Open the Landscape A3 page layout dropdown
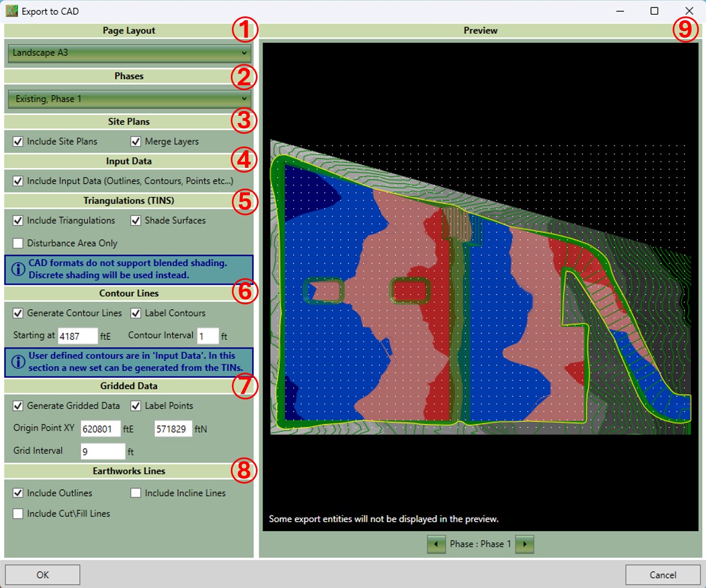Viewport: 706px width, 588px height. [x=130, y=53]
